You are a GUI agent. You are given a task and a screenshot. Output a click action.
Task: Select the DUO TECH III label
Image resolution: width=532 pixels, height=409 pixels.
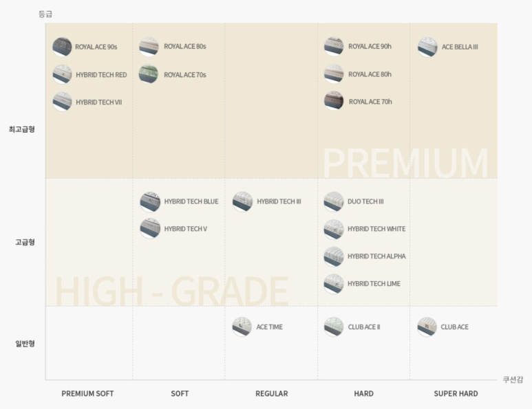click(x=365, y=201)
